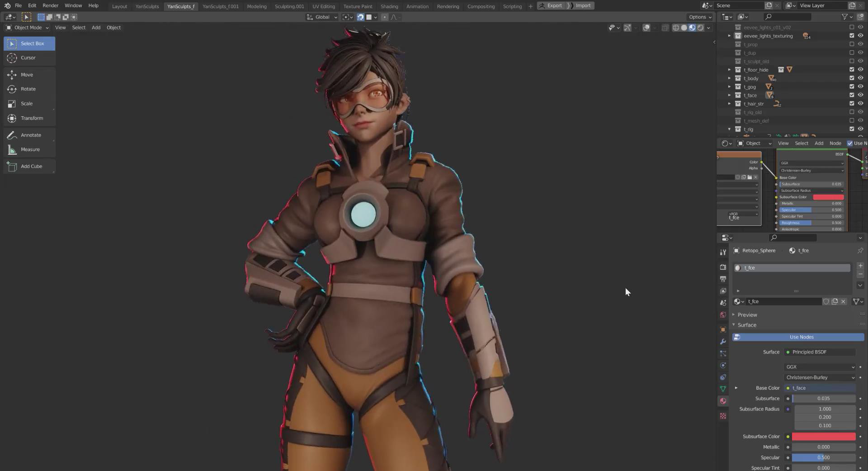This screenshot has height=471, width=868.
Task: Enable the t_rig_old collection checkbox
Action: (x=852, y=112)
